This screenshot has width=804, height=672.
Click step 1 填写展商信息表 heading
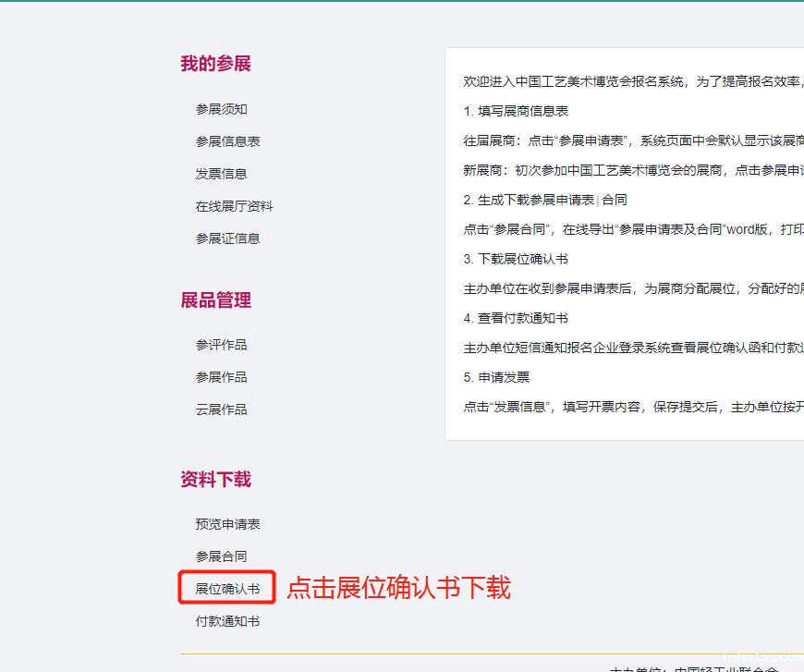(516, 111)
